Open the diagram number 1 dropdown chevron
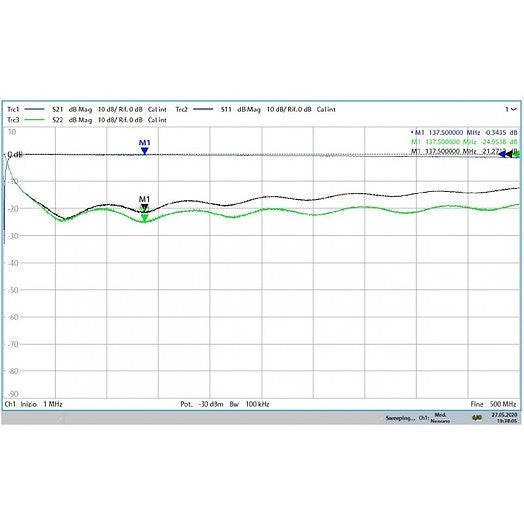 pos(514,109)
